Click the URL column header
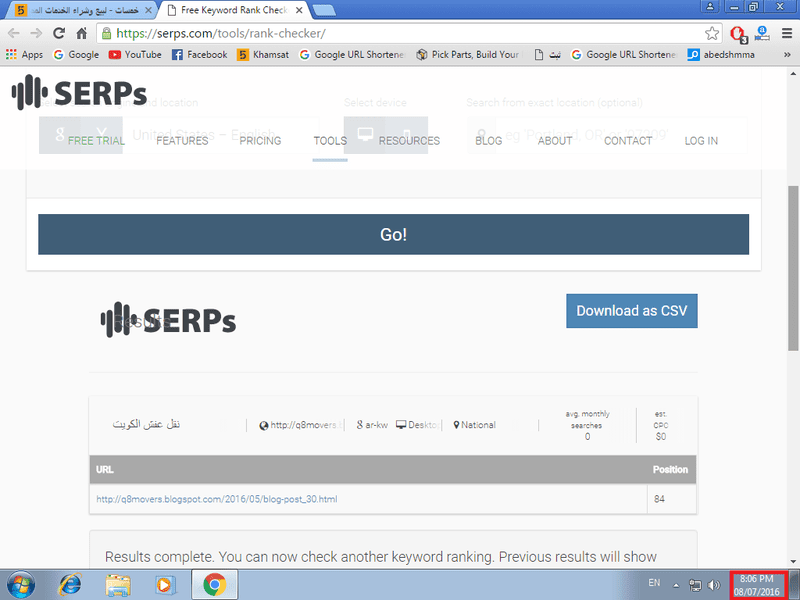 [105, 469]
